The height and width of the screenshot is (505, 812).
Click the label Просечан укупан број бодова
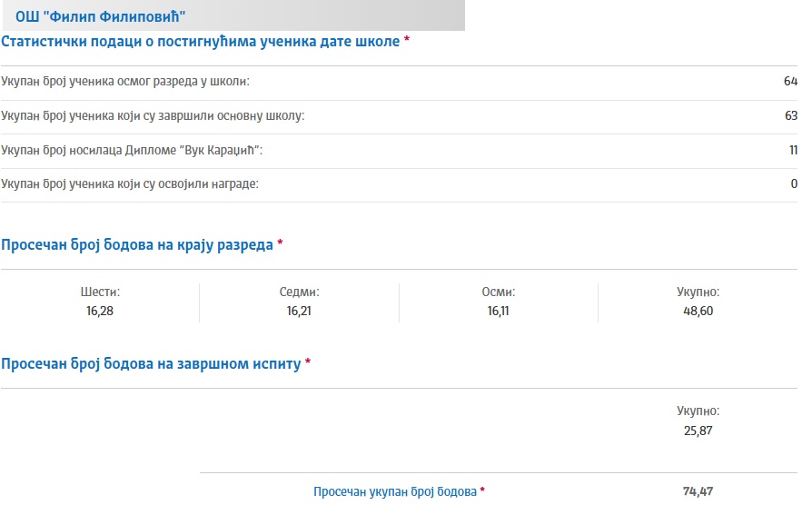[x=395, y=491]
